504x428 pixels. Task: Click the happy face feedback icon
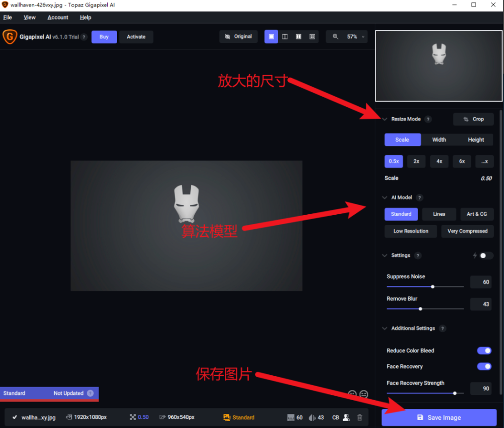click(x=352, y=394)
